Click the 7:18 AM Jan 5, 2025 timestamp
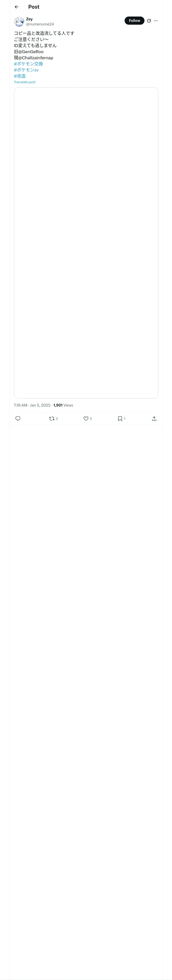 (x=32, y=405)
